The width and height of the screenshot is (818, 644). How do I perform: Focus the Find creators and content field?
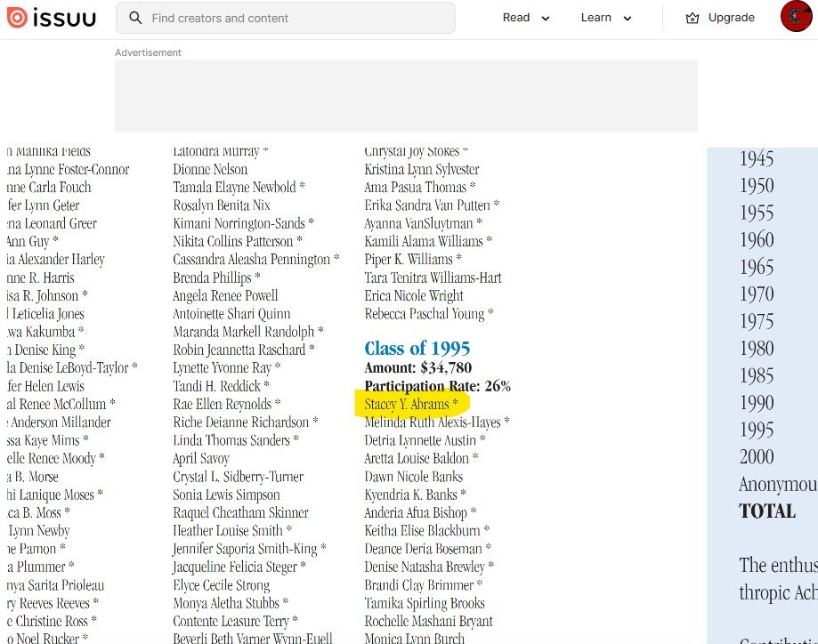(x=294, y=18)
